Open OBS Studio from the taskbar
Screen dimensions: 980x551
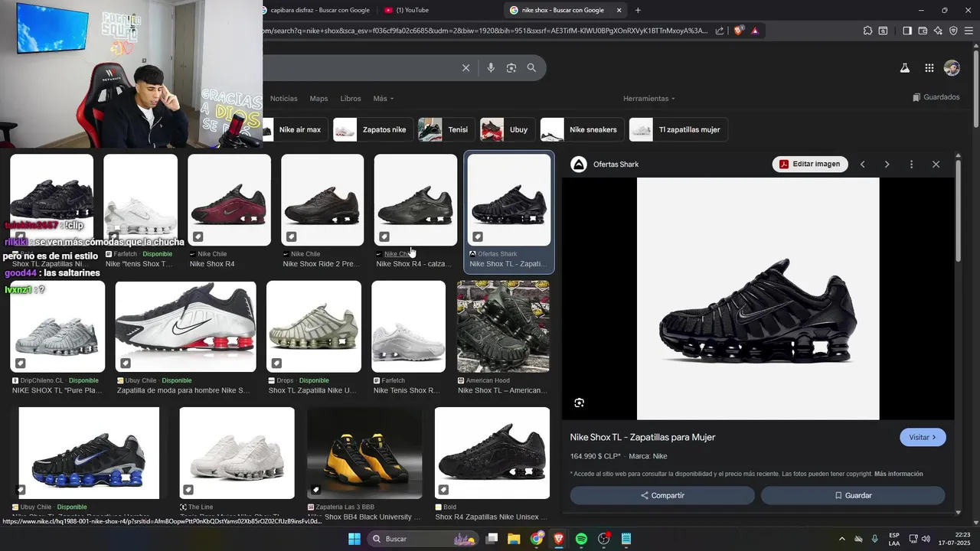tap(604, 539)
